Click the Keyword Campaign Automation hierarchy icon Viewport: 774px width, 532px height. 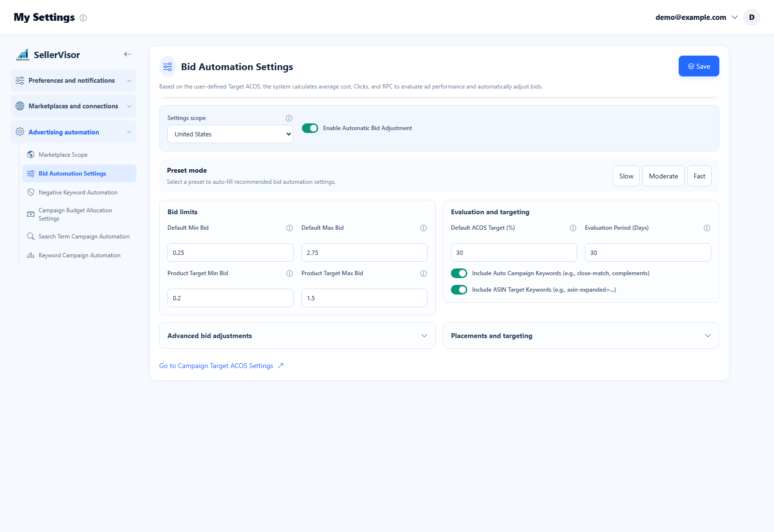pyautogui.click(x=31, y=255)
